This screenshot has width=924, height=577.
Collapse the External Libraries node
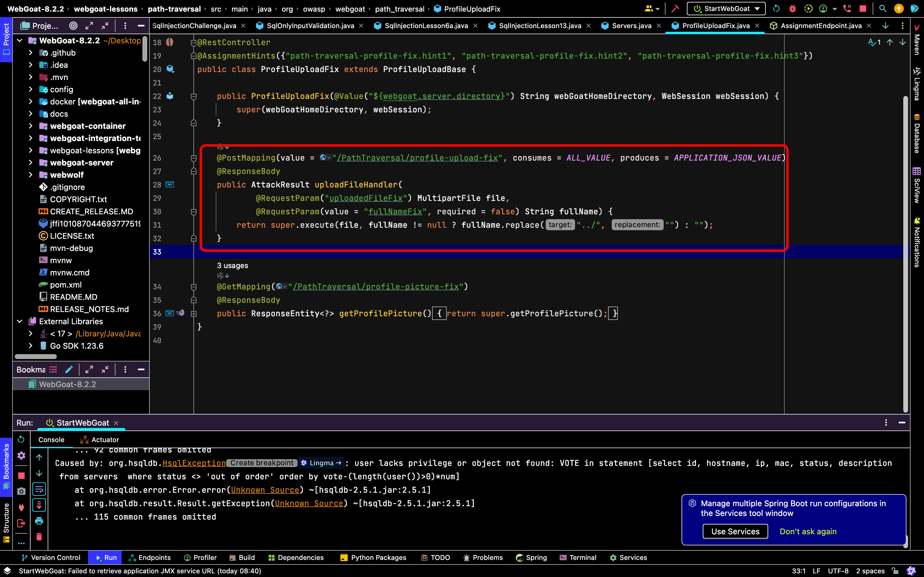[x=20, y=321]
